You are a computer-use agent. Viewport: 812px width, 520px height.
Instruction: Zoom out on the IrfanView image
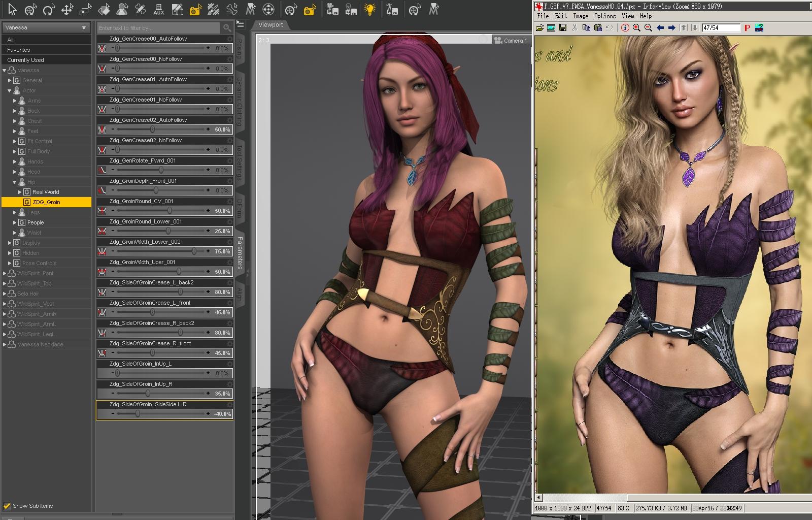tap(648, 28)
